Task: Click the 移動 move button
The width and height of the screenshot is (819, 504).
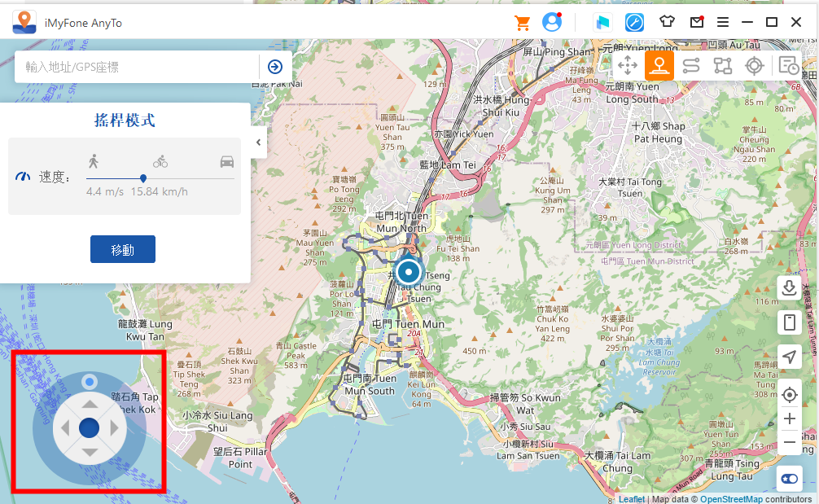Action: coord(123,249)
